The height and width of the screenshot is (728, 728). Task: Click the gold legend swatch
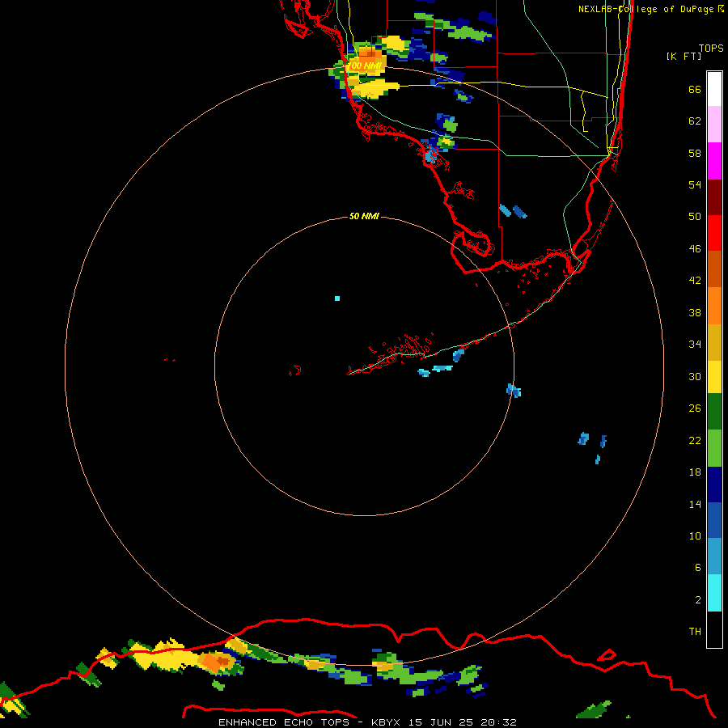click(x=714, y=342)
